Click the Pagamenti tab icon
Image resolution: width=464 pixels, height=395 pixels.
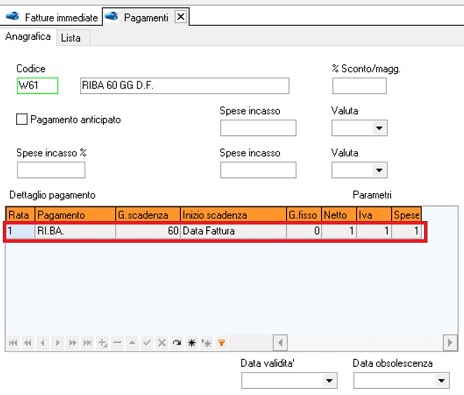click(111, 16)
